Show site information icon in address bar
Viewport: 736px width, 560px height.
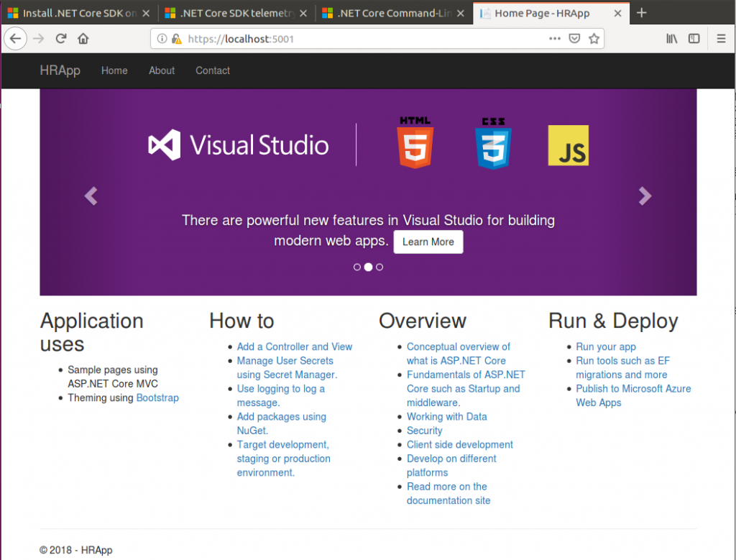click(162, 39)
